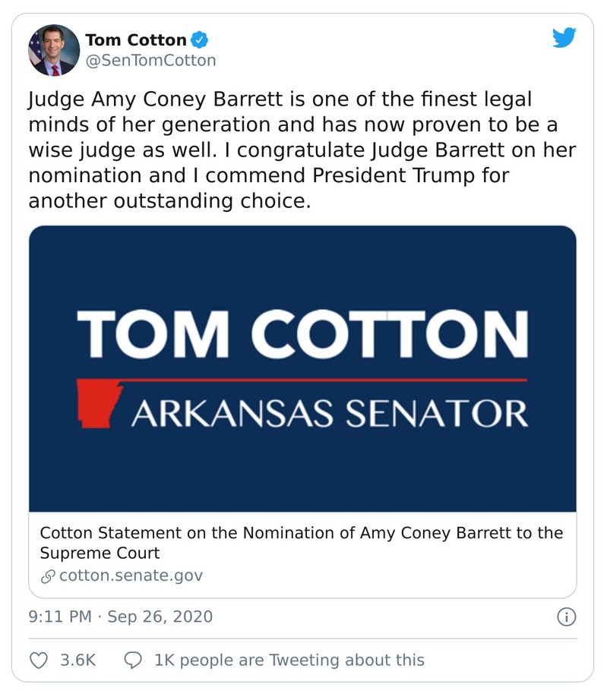
Task: Open the tweet info circle icon
Action: coord(566,616)
